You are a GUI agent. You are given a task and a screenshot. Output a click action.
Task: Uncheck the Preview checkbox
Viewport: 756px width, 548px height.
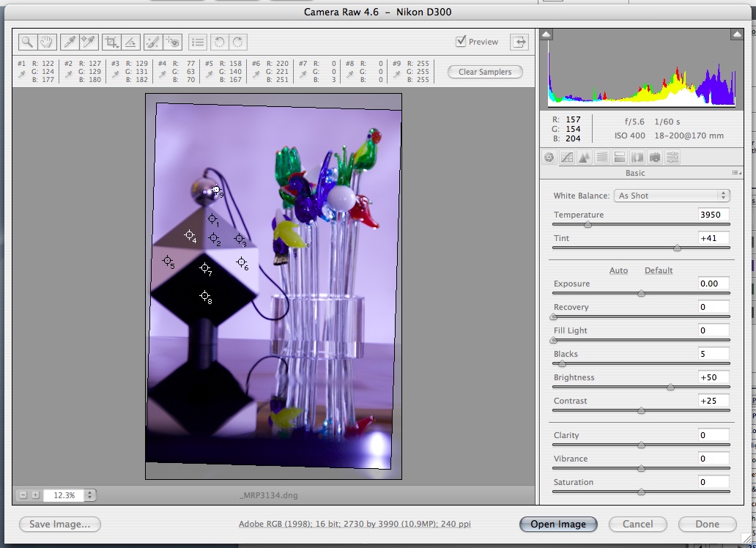(x=461, y=42)
